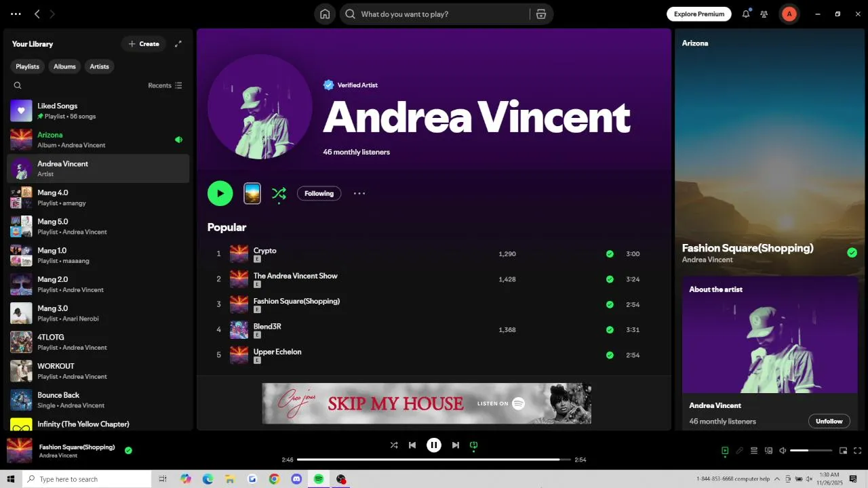Open the Queue icon

pyautogui.click(x=754, y=451)
